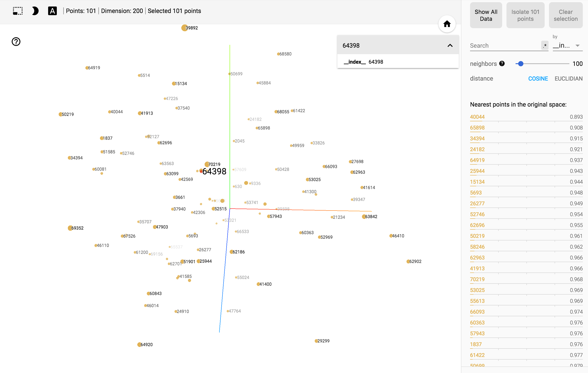588x373 pixels.
Task: Click point 39892 in the scatter plot
Action: [184, 28]
